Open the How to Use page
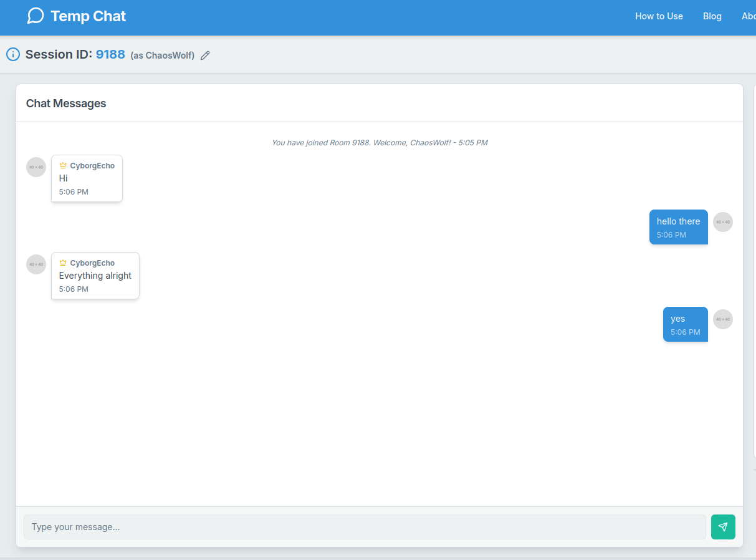Viewport: 756px width, 560px height. (x=659, y=16)
